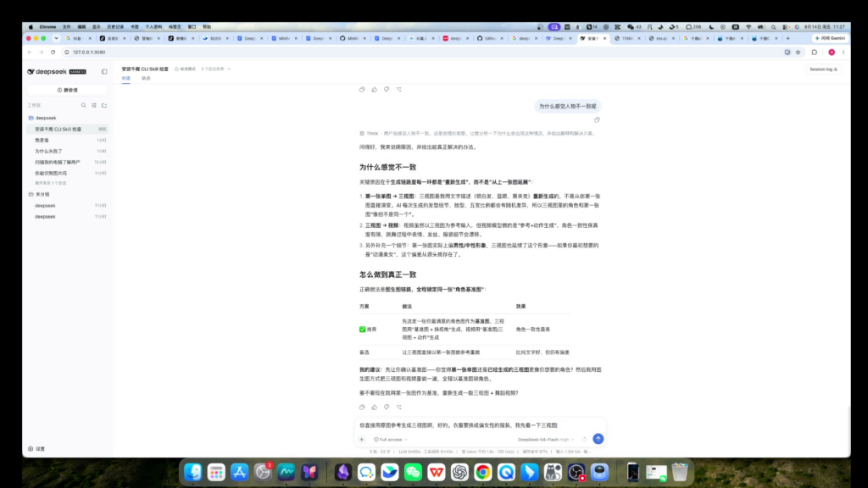
Task: Add an attachment with the plus icon
Action: click(361, 440)
